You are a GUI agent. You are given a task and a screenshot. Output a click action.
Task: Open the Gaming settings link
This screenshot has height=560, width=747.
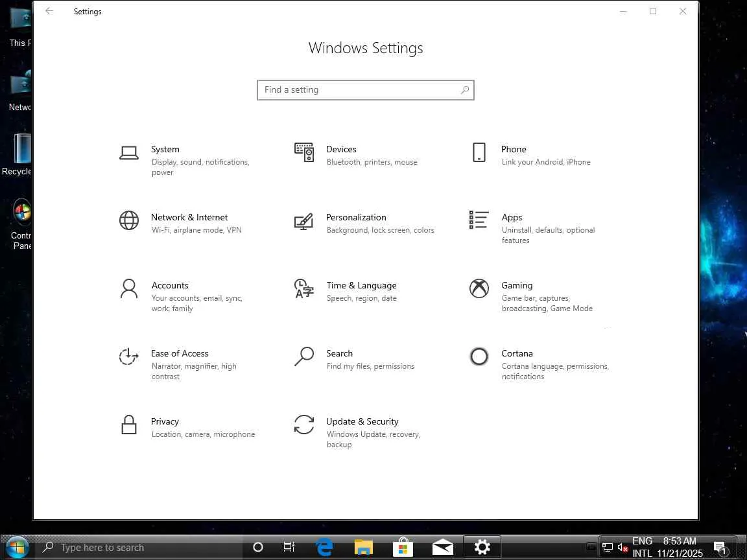517,285
